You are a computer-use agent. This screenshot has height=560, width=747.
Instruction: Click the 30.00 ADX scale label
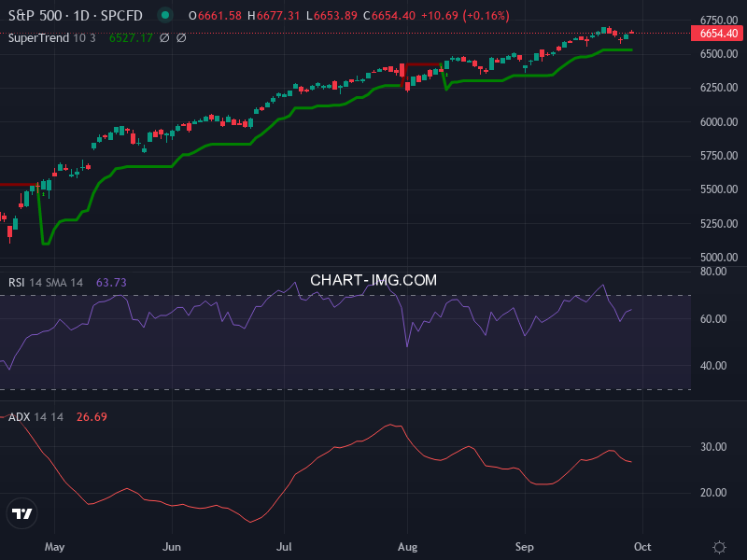[x=713, y=447]
